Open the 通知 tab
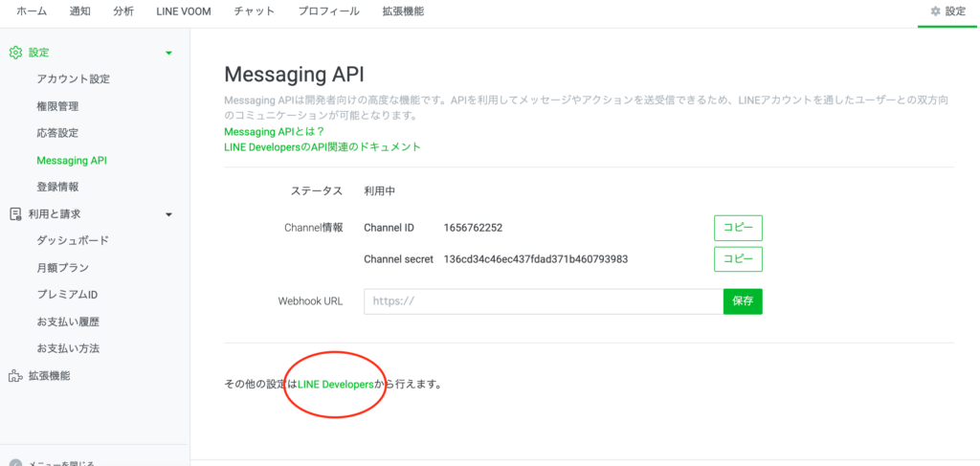This screenshot has height=466, width=980. click(79, 11)
